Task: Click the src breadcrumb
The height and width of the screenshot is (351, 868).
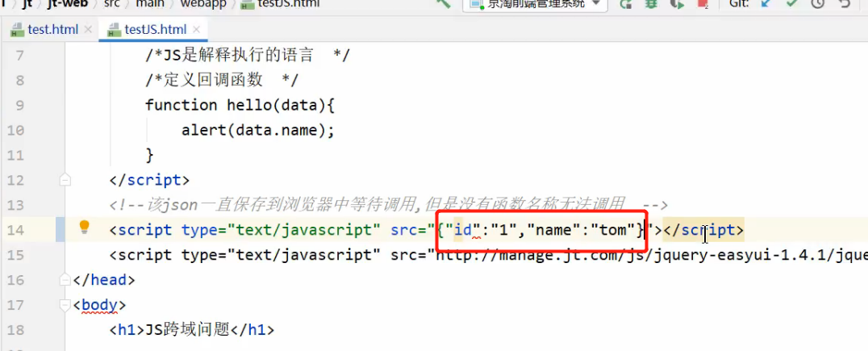Action: pyautogui.click(x=112, y=3)
